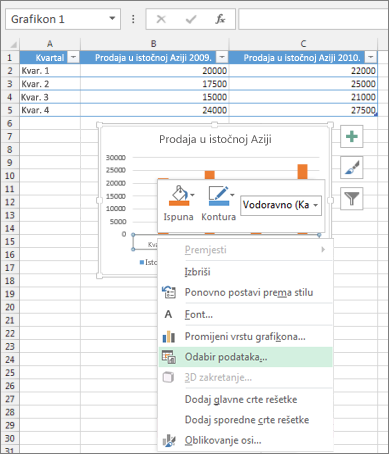Click the Promijeni vrstu grafikona chart icon

point(169,336)
